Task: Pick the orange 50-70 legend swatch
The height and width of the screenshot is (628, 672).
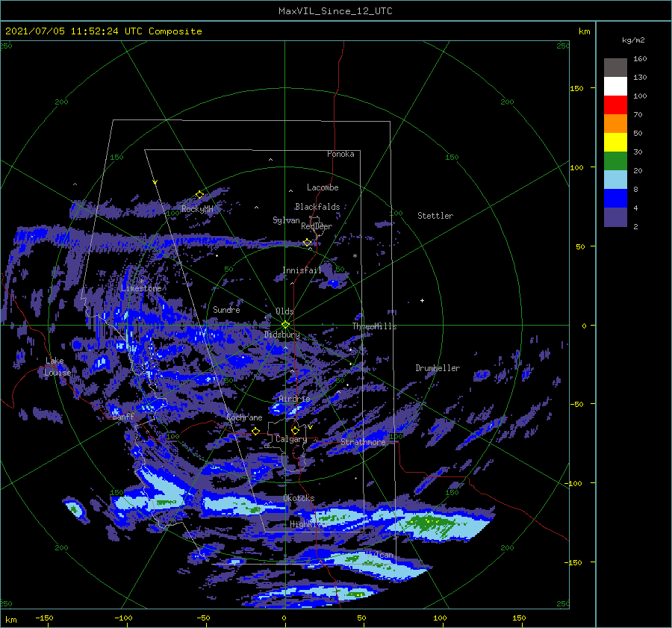Action: click(x=615, y=123)
